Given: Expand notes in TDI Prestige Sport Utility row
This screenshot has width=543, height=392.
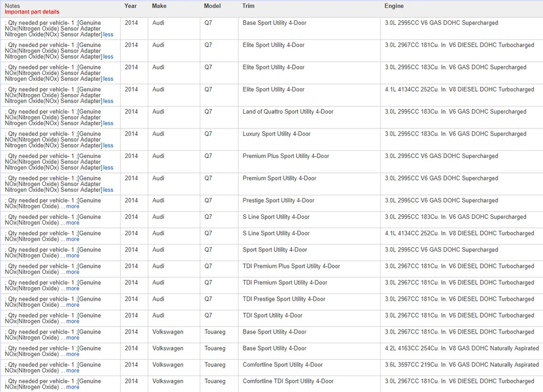Looking at the screenshot, I should [73, 305].
